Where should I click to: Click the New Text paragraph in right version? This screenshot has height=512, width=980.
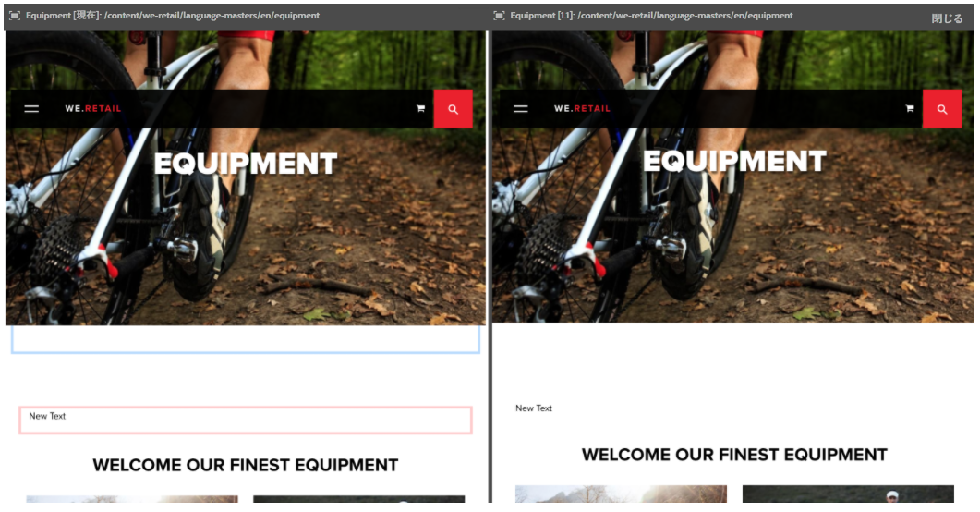[x=534, y=408]
